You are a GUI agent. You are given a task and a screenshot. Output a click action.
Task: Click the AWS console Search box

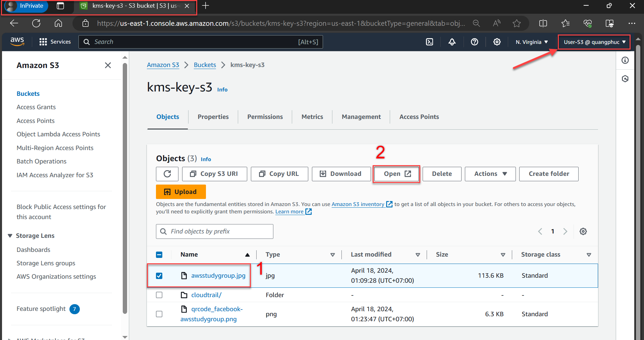click(x=201, y=42)
